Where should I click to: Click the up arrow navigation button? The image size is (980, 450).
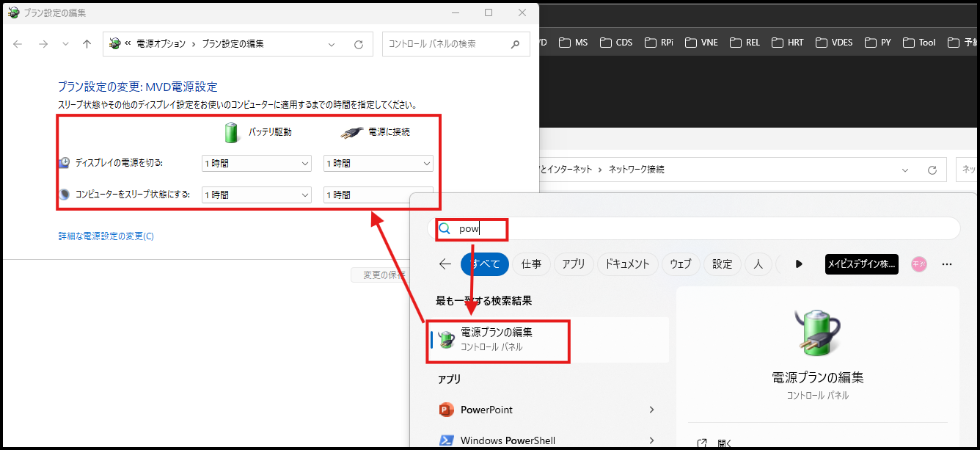87,44
